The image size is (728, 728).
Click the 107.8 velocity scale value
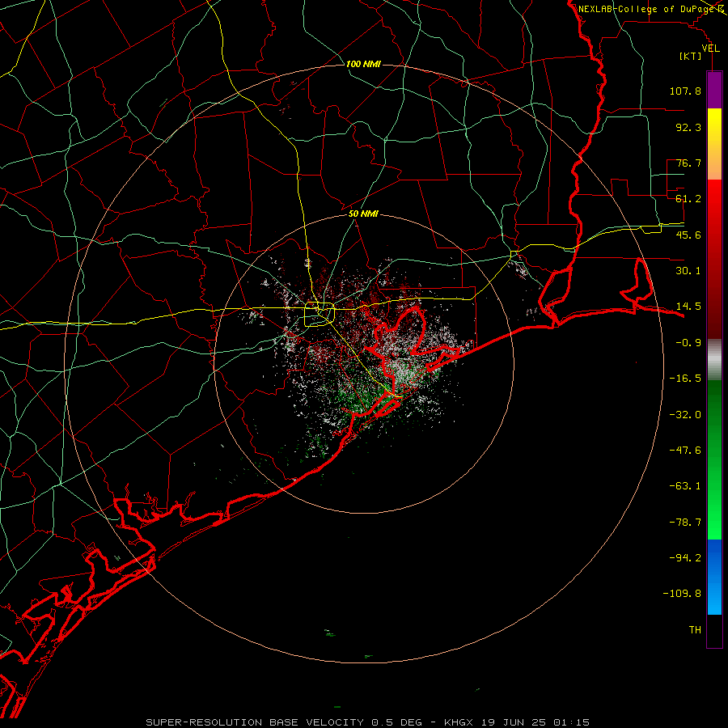(x=685, y=91)
